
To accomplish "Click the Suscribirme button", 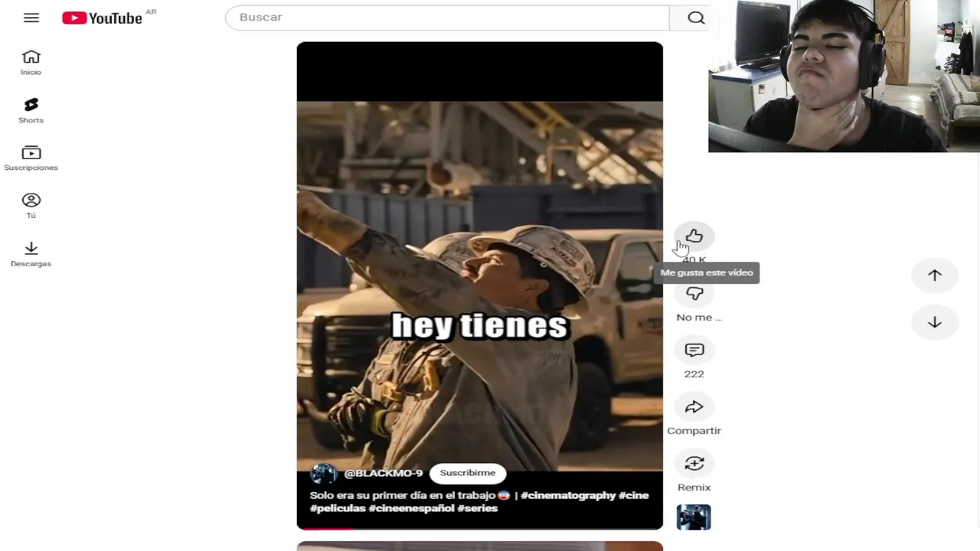I will tap(468, 473).
